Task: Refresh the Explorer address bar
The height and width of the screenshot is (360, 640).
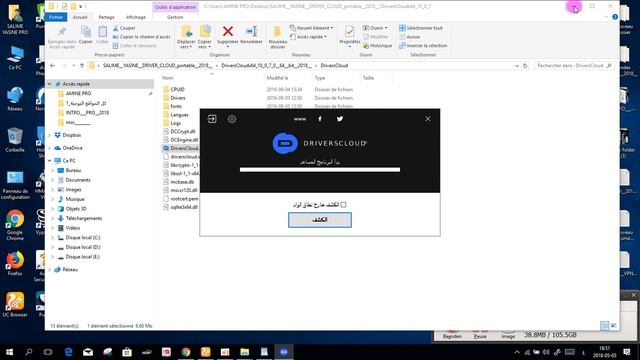Action: [525, 66]
